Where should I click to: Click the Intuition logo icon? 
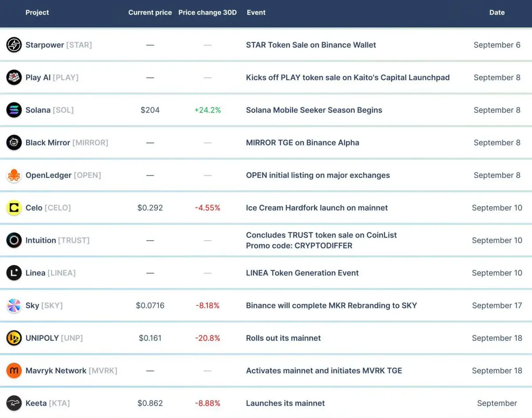click(x=14, y=240)
